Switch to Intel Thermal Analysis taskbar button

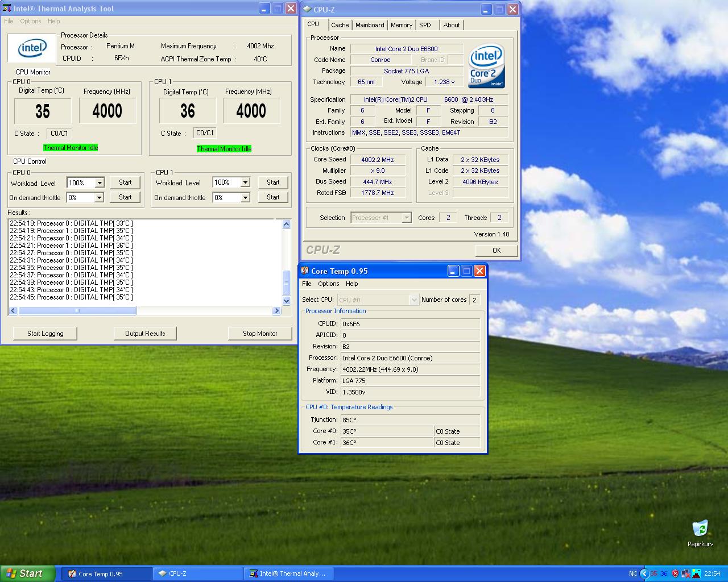pos(288,573)
